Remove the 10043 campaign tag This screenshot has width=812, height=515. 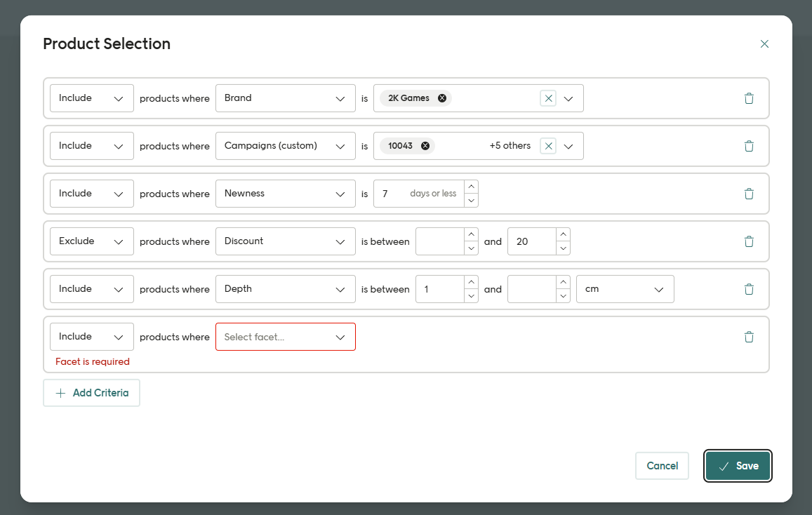[x=425, y=146]
